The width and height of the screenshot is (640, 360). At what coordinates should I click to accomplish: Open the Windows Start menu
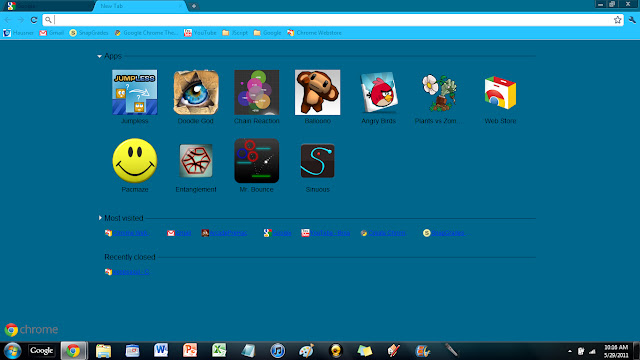(x=12, y=351)
